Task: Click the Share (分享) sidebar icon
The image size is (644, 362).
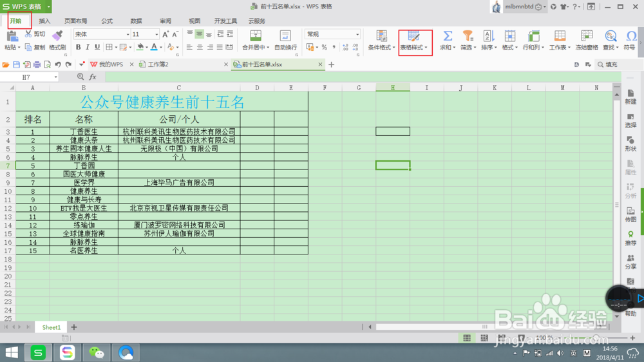Action: coord(630,258)
